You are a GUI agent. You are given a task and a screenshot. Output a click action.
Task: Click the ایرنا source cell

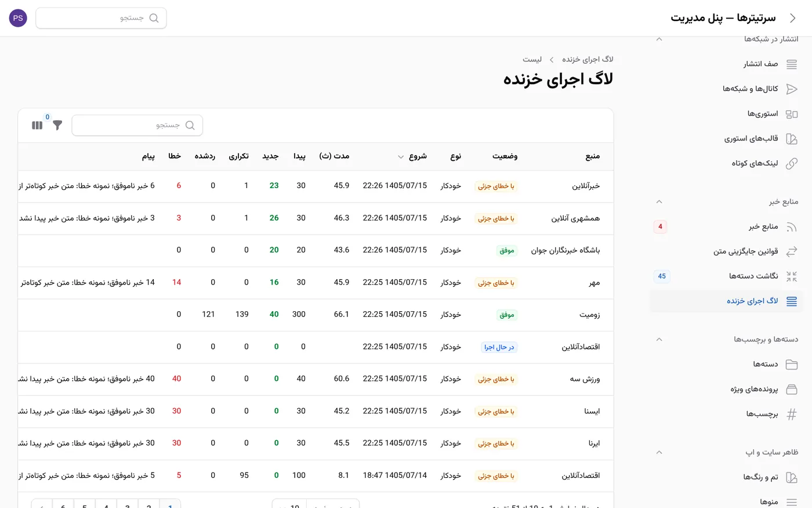(x=594, y=443)
